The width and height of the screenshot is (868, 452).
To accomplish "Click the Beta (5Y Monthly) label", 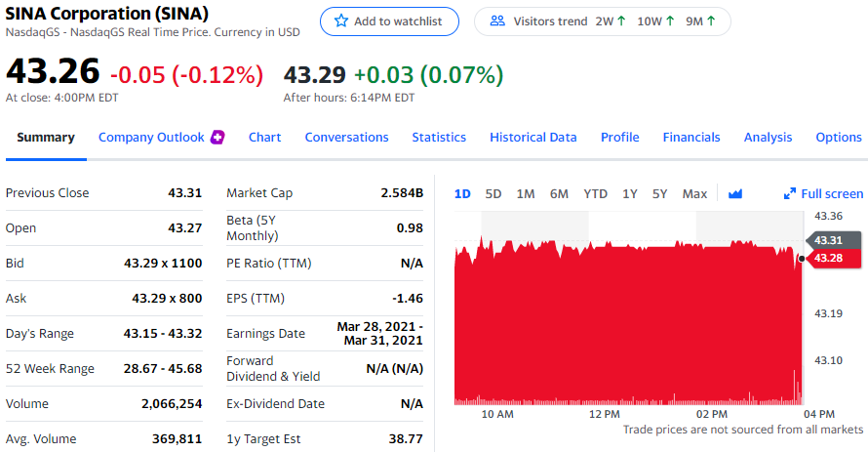I will (x=253, y=227).
